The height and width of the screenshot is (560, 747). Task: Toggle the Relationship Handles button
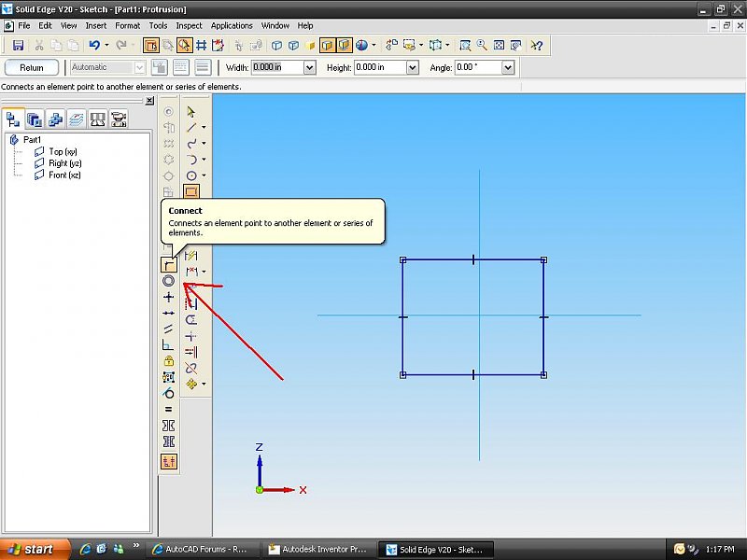(x=169, y=461)
